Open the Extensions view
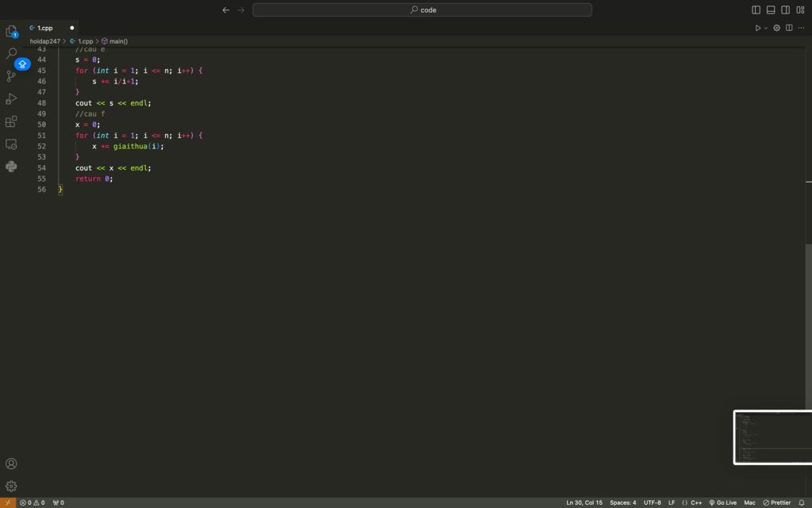 pos(11,121)
